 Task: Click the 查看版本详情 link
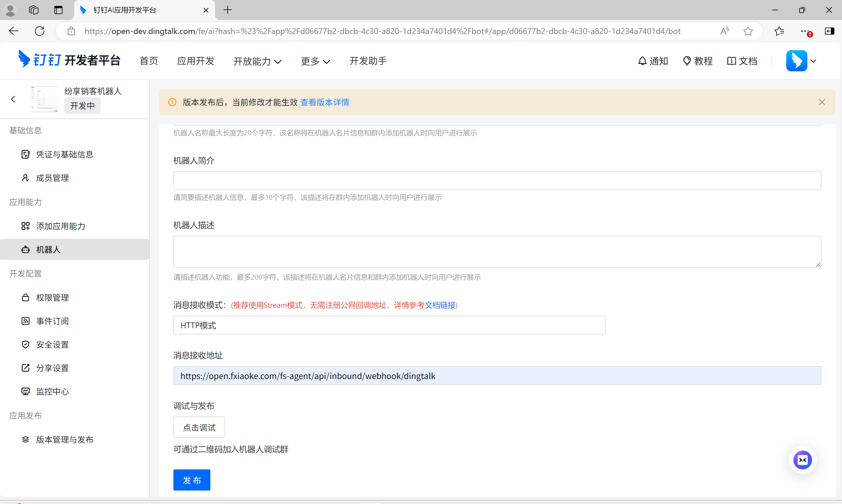click(325, 102)
